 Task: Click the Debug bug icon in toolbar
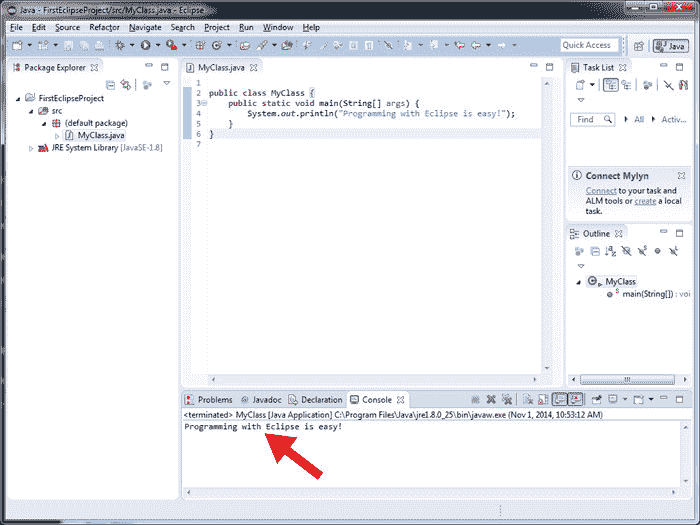click(120, 45)
